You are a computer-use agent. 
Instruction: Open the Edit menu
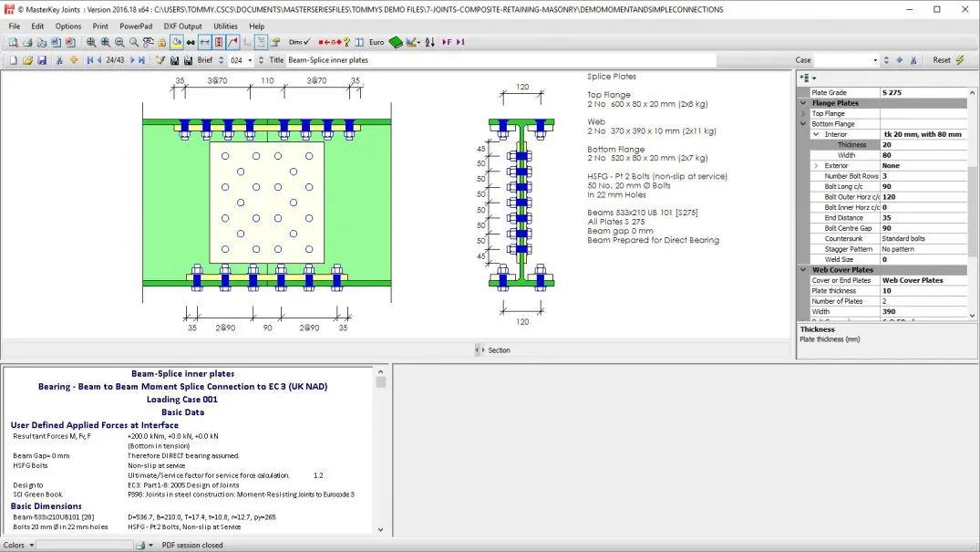click(x=37, y=26)
